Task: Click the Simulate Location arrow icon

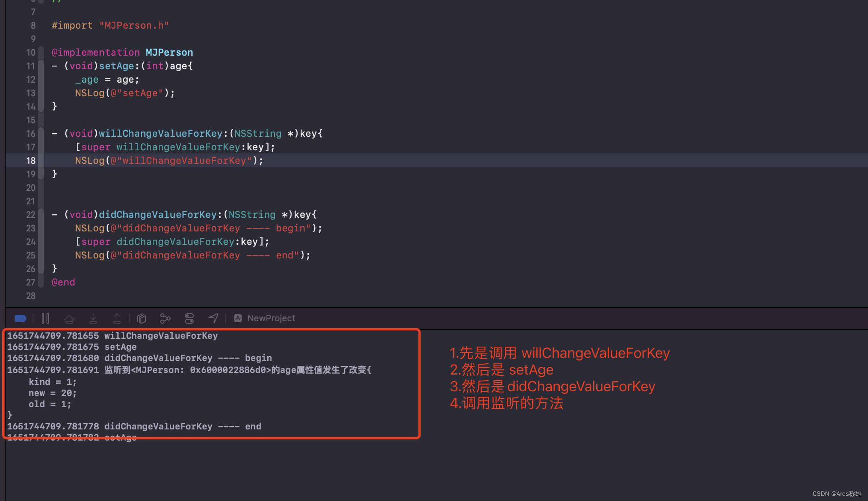Action: click(x=213, y=318)
